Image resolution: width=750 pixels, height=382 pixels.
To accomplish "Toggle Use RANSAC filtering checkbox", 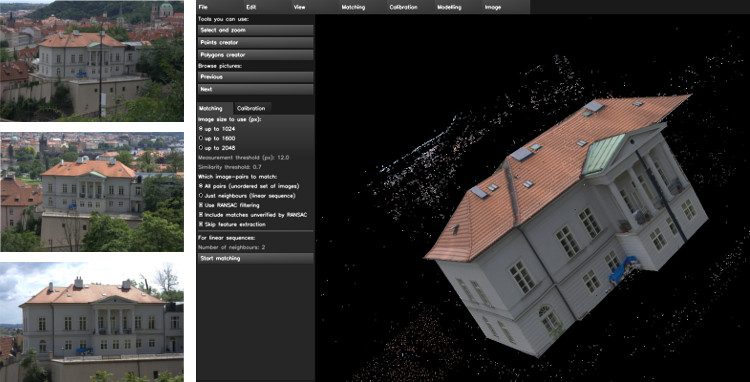I will pyautogui.click(x=229, y=205).
